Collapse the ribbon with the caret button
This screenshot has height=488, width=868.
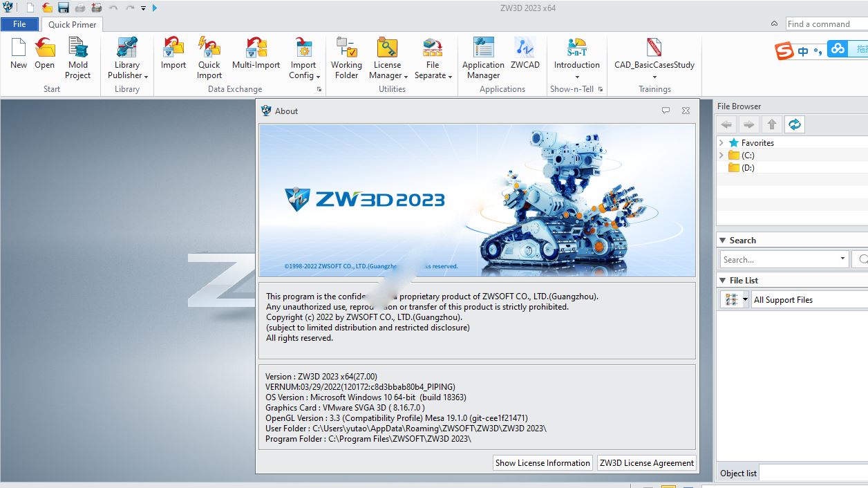pos(775,24)
